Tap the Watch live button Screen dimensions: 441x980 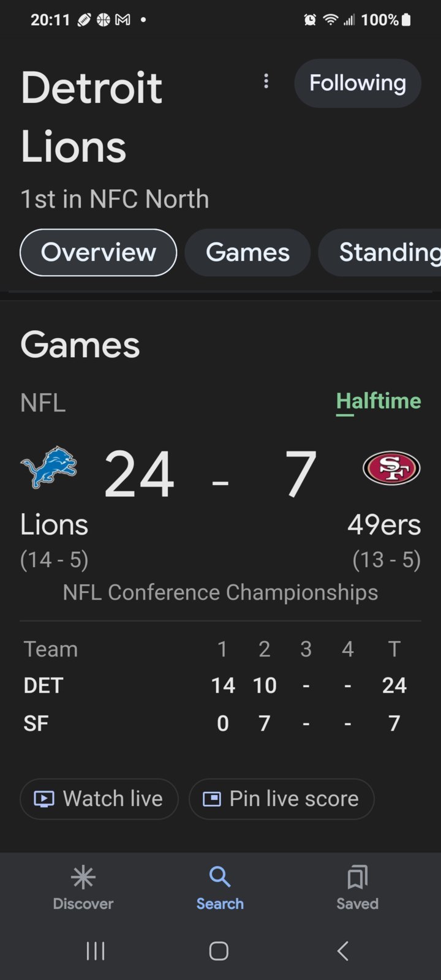[x=99, y=799]
